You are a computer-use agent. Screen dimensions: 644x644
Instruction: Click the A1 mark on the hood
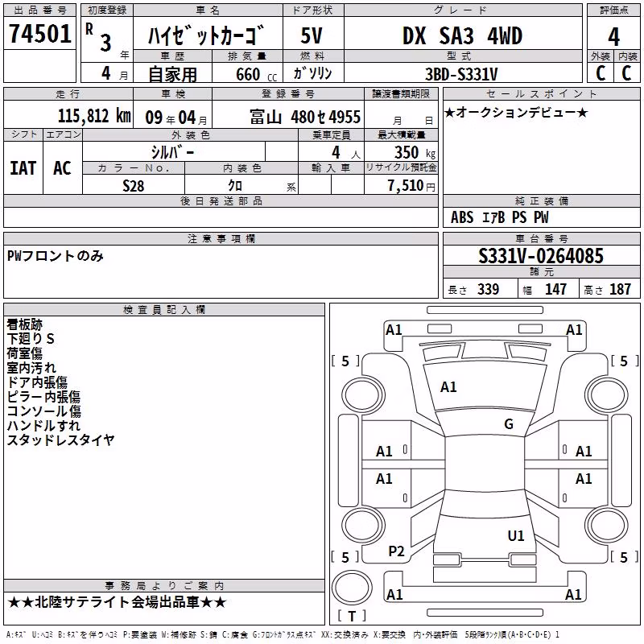click(448, 387)
